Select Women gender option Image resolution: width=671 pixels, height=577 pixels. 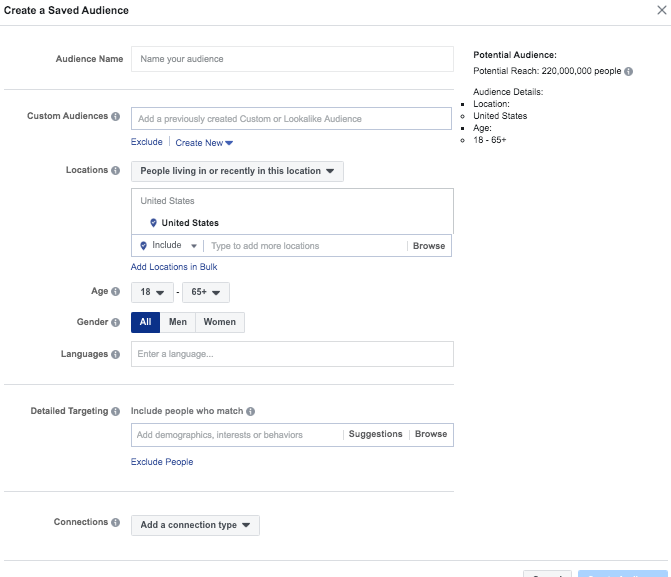(x=220, y=322)
